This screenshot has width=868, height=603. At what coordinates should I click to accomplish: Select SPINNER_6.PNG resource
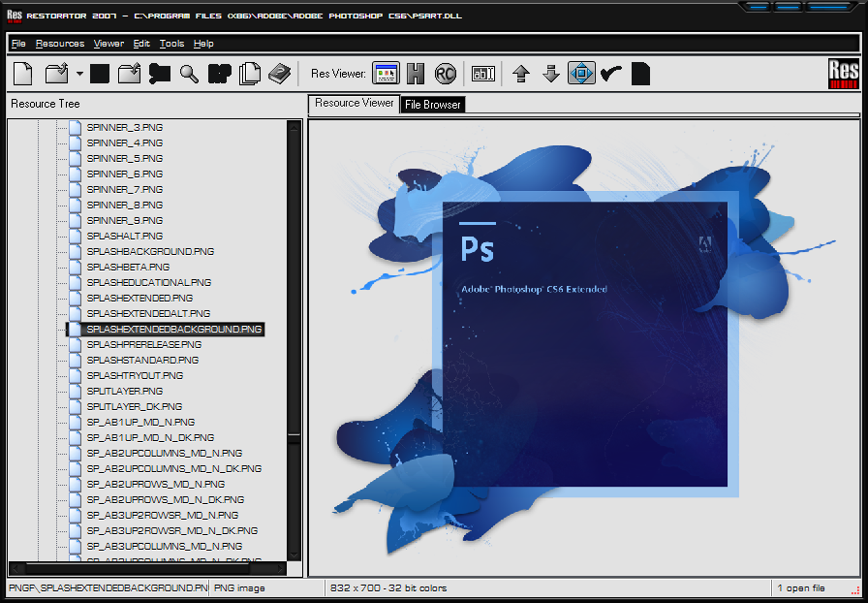coord(125,175)
